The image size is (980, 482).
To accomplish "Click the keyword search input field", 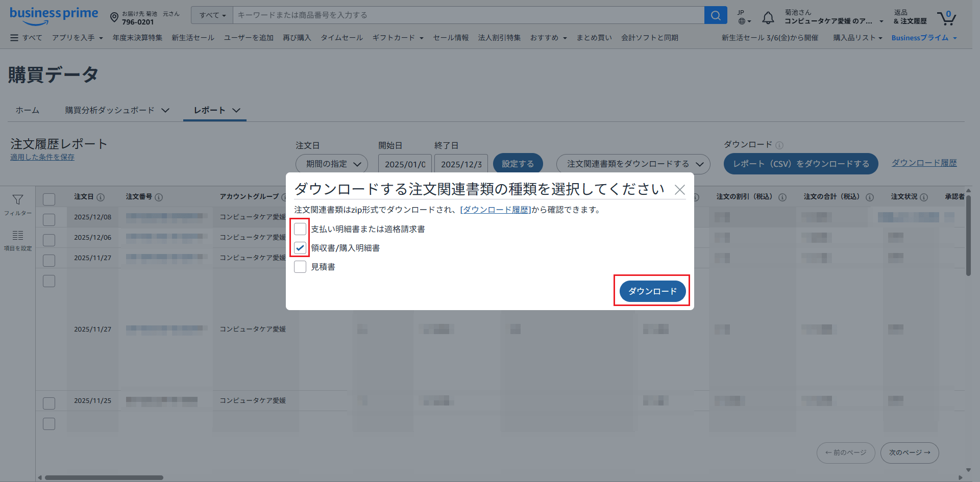I will tap(467, 15).
